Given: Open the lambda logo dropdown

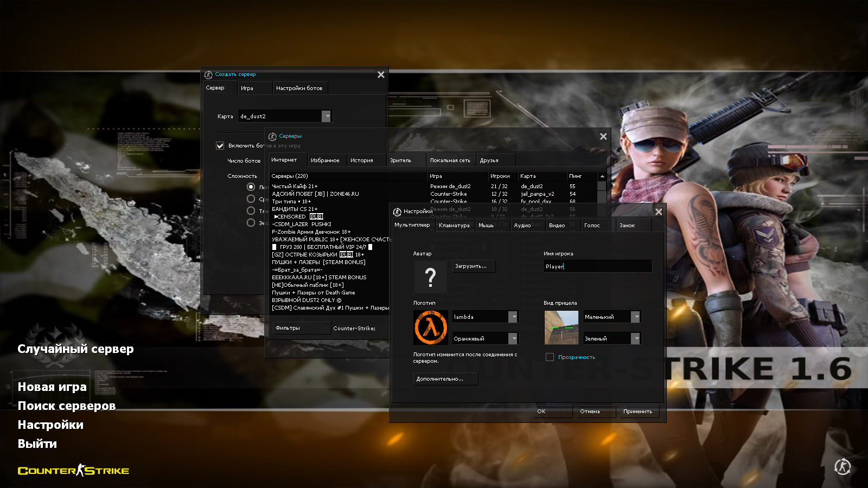Looking at the screenshot, I should (x=513, y=317).
